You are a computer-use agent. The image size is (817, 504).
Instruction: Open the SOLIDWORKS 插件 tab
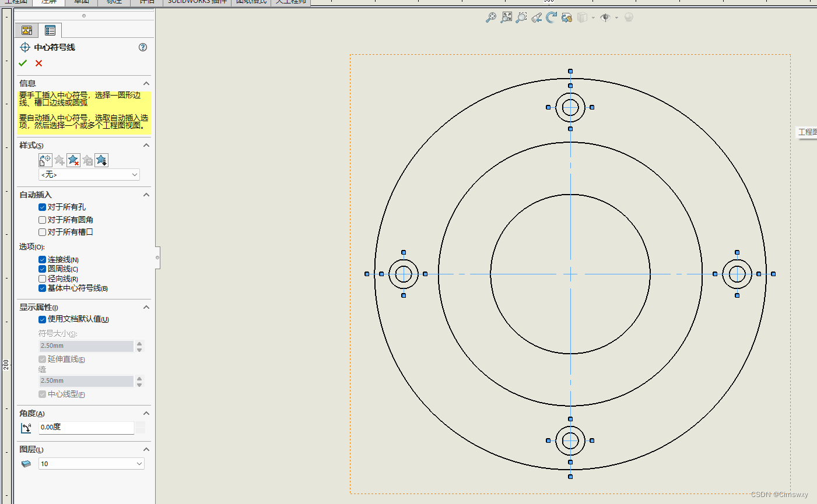point(197,2)
